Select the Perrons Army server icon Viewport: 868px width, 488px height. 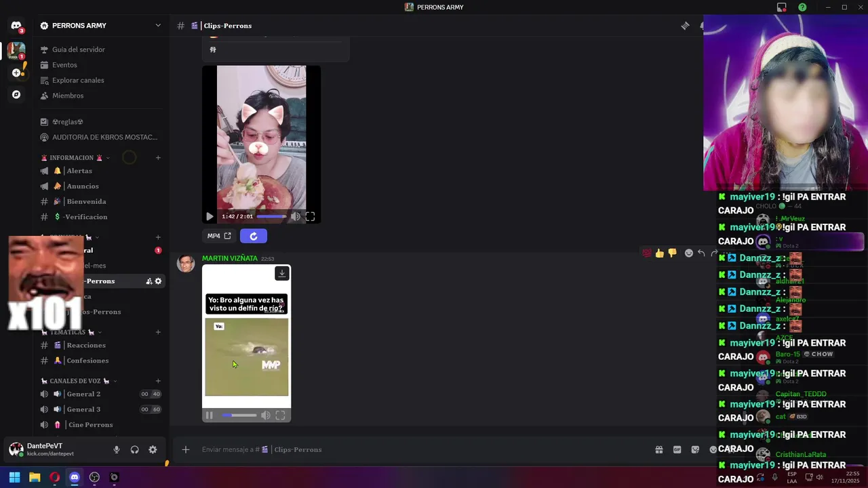(x=16, y=49)
